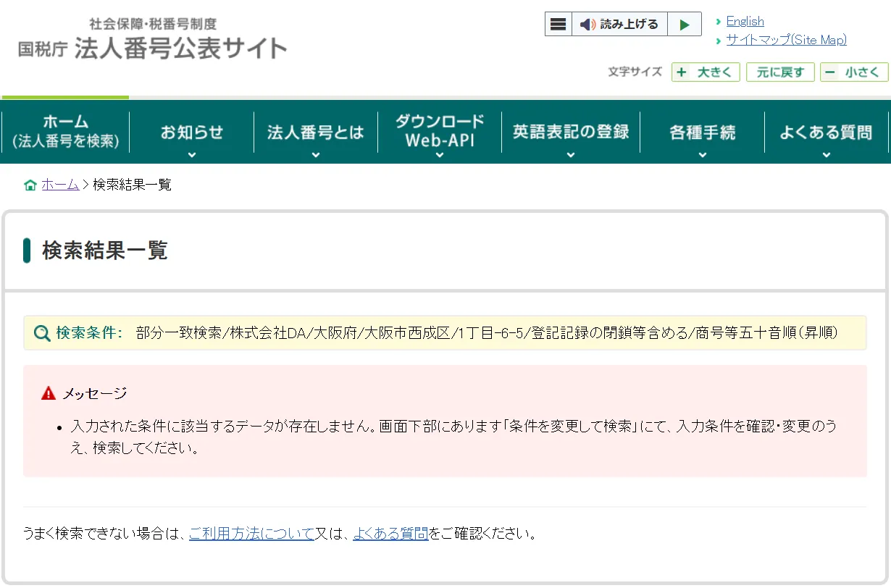Image resolution: width=891 pixels, height=588 pixels.
Task: Click the 読み上げる speaker button
Action: [619, 24]
